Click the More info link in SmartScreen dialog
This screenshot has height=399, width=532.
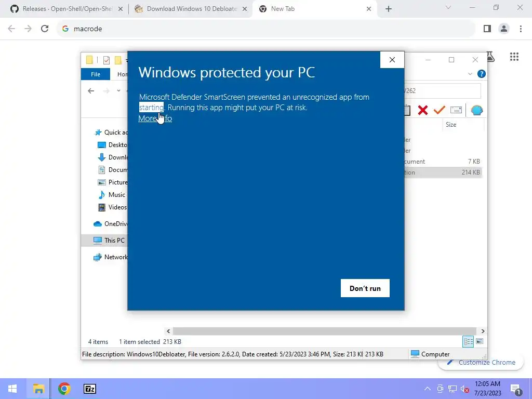pyautogui.click(x=155, y=118)
